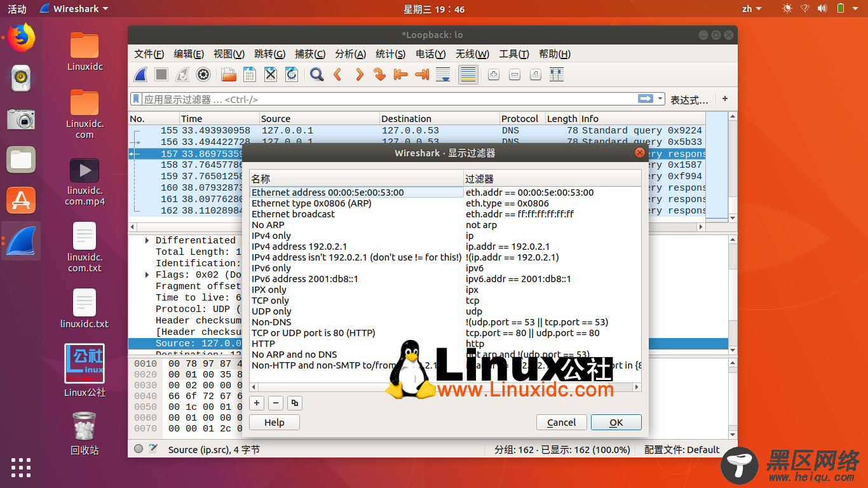
Task: Go forward in packet history
Action: [x=359, y=74]
